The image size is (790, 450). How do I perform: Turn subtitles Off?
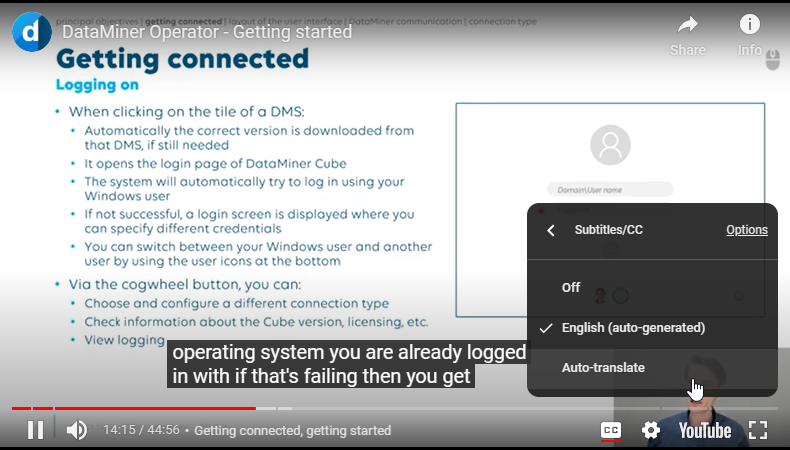pyautogui.click(x=652, y=287)
